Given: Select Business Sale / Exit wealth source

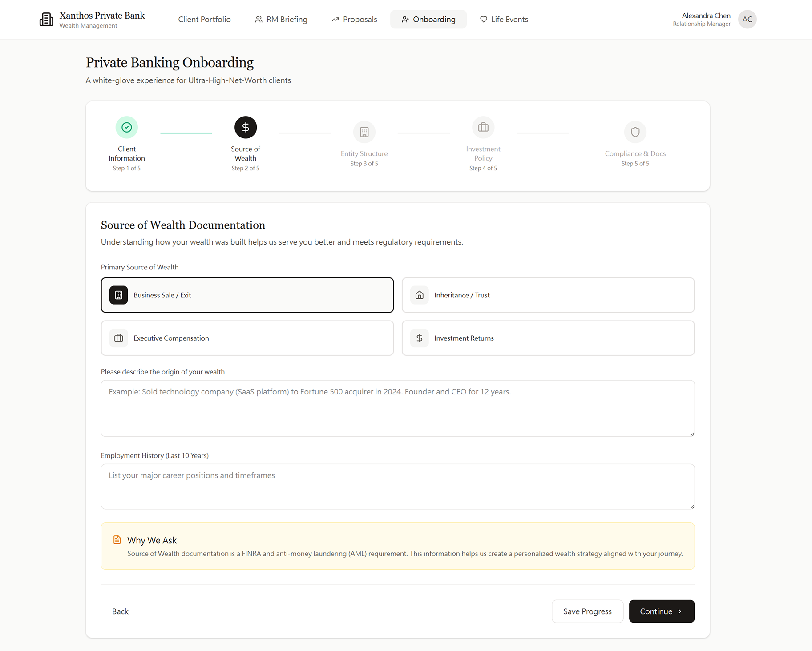Looking at the screenshot, I should pos(247,295).
